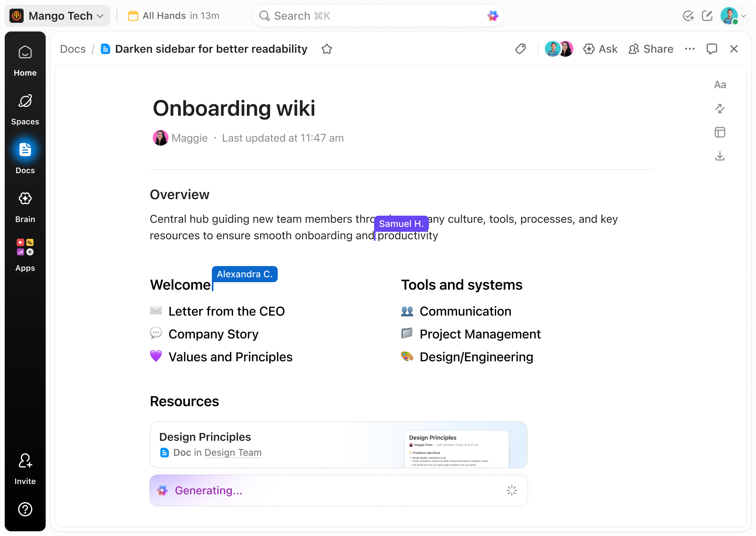The width and height of the screenshot is (756, 536).
Task: Open the page layout icon on the right
Action: tap(720, 132)
